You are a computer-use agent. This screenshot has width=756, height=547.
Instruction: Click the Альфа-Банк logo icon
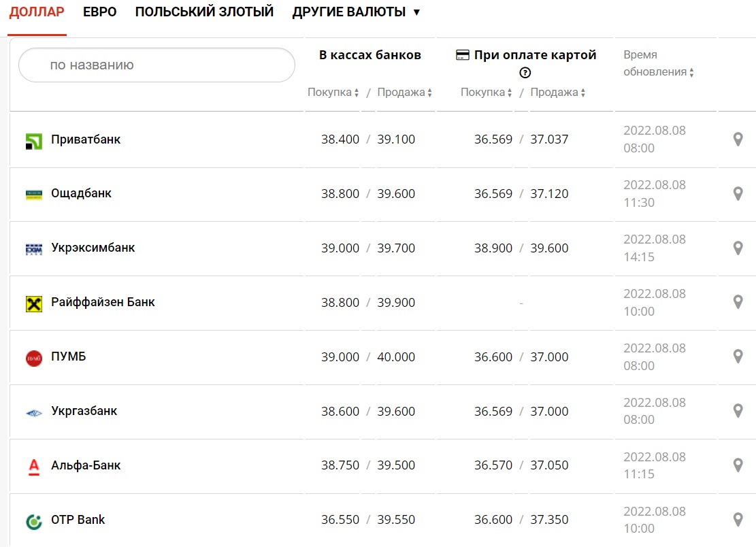pyautogui.click(x=34, y=467)
